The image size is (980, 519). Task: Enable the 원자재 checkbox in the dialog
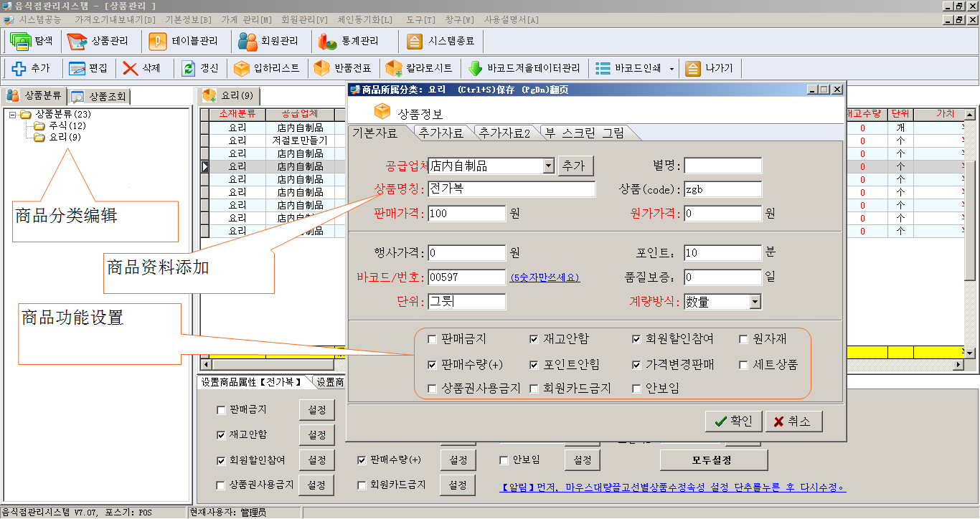click(x=743, y=338)
